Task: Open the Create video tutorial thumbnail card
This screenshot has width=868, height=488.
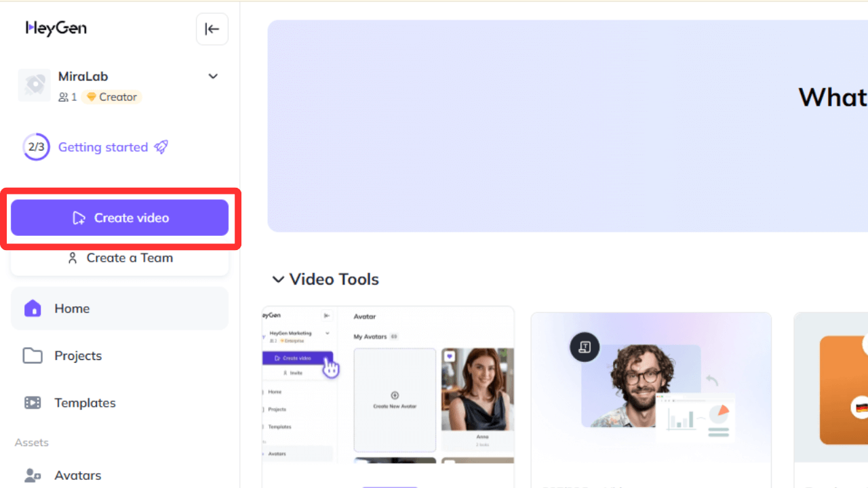Action: click(388, 396)
